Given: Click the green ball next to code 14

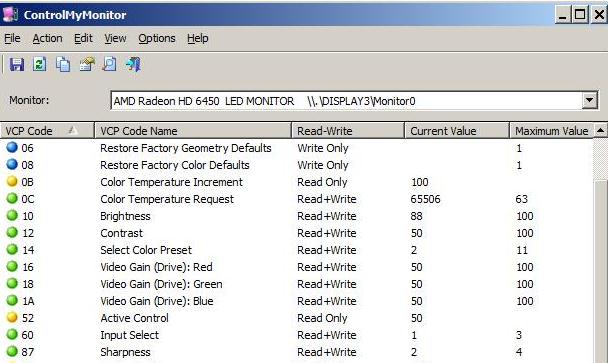Looking at the screenshot, I should pos(12,249).
